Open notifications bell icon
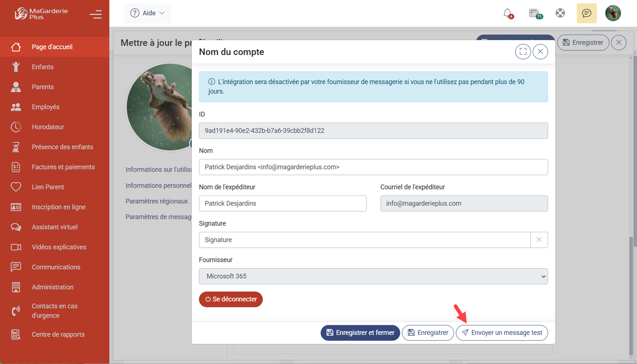The image size is (637, 364). pos(508,13)
